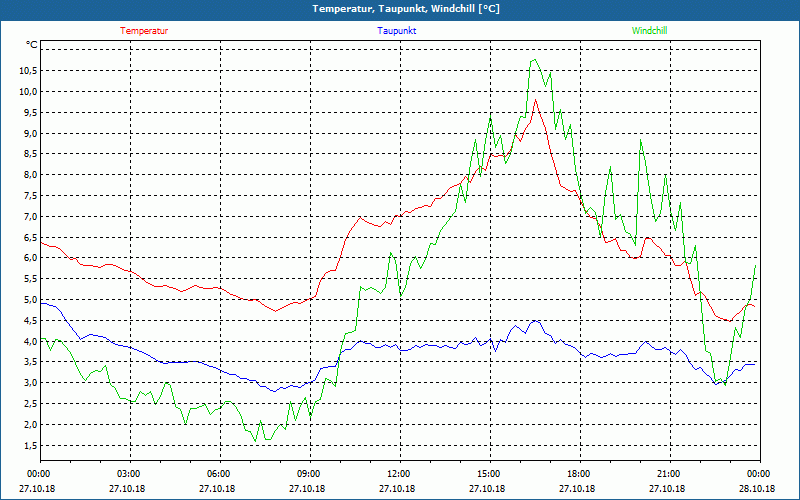Click the 9,0 y-axis value
The image size is (800, 500).
(x=30, y=134)
